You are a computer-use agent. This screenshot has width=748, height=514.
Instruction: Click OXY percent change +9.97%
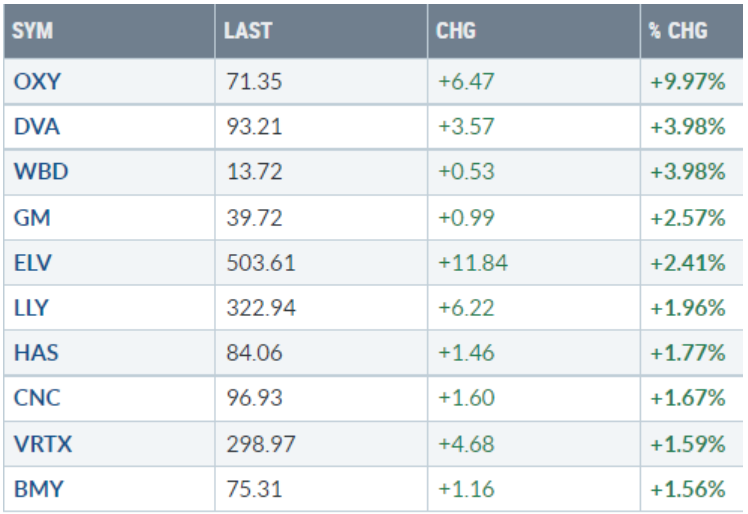click(687, 82)
